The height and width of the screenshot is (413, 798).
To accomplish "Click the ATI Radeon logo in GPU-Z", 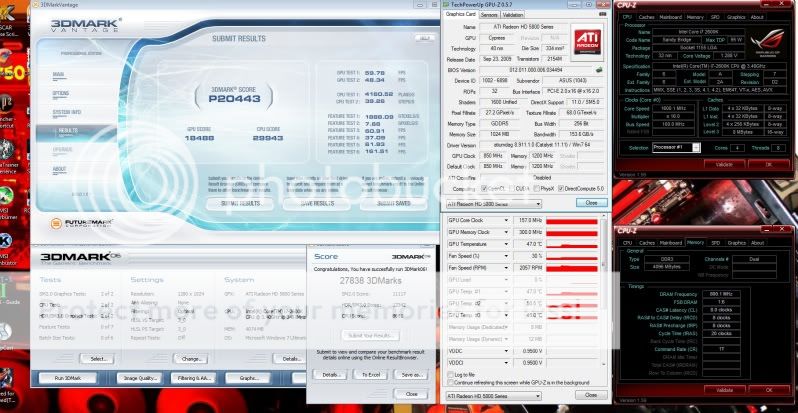I will coord(587,42).
